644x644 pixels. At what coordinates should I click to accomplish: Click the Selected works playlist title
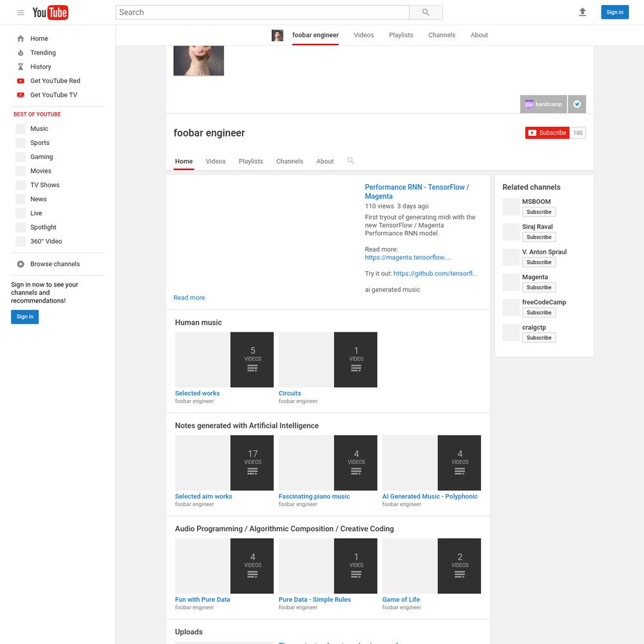pyautogui.click(x=197, y=393)
